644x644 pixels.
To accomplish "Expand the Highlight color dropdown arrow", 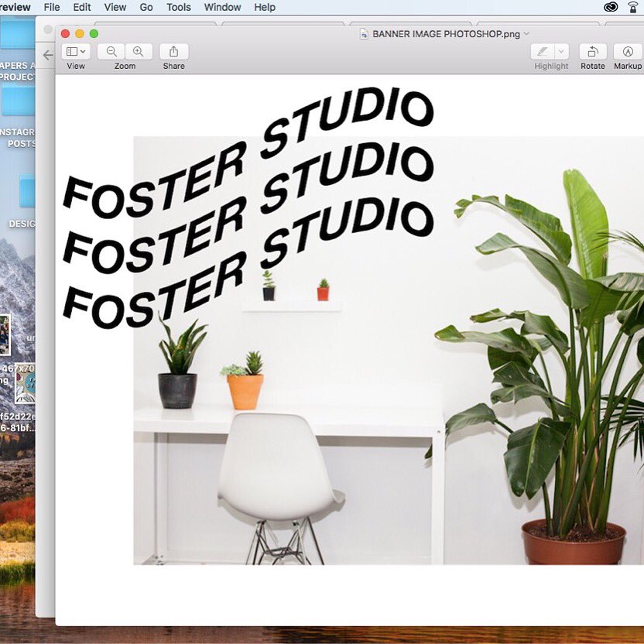I will pyautogui.click(x=561, y=52).
